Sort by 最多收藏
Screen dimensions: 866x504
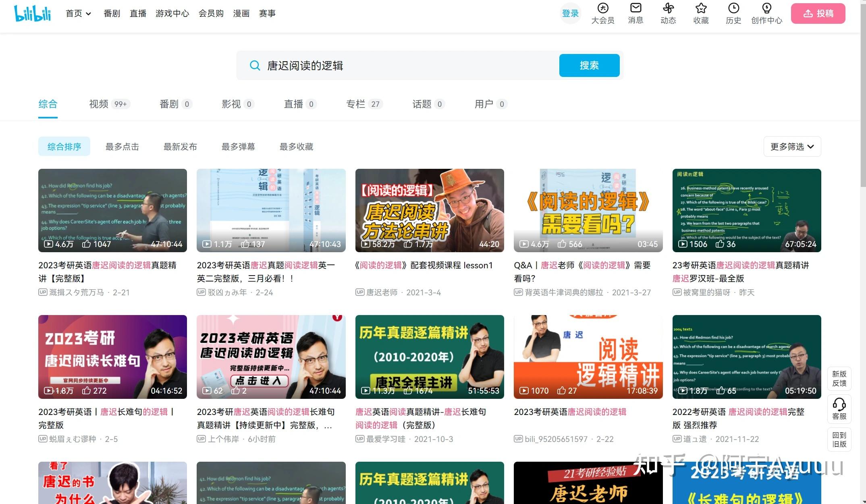296,147
